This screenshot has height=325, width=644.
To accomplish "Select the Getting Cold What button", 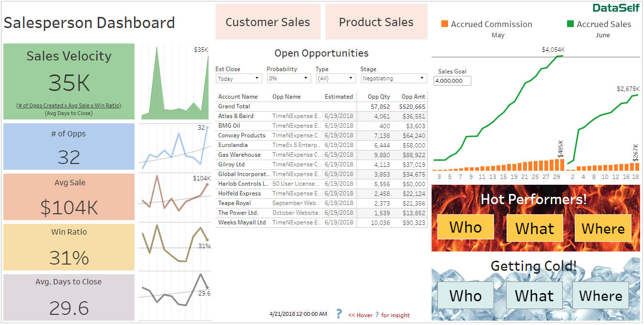I will (534, 295).
